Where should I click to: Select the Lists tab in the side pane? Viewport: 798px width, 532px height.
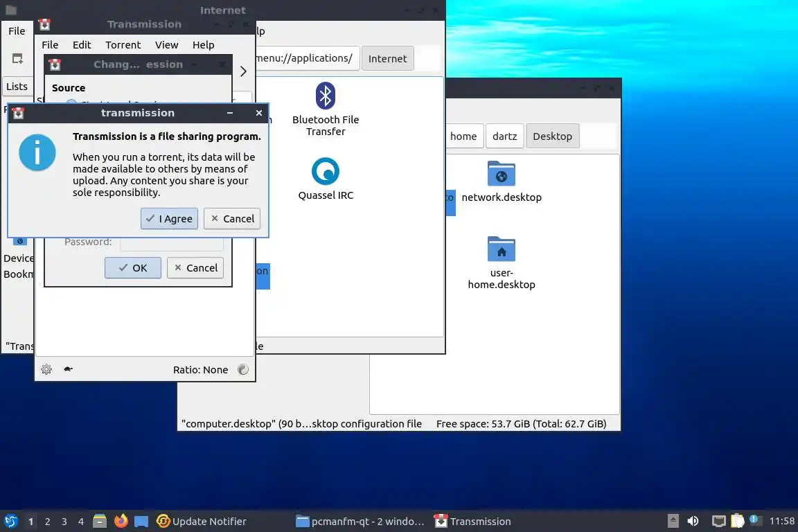click(17, 87)
